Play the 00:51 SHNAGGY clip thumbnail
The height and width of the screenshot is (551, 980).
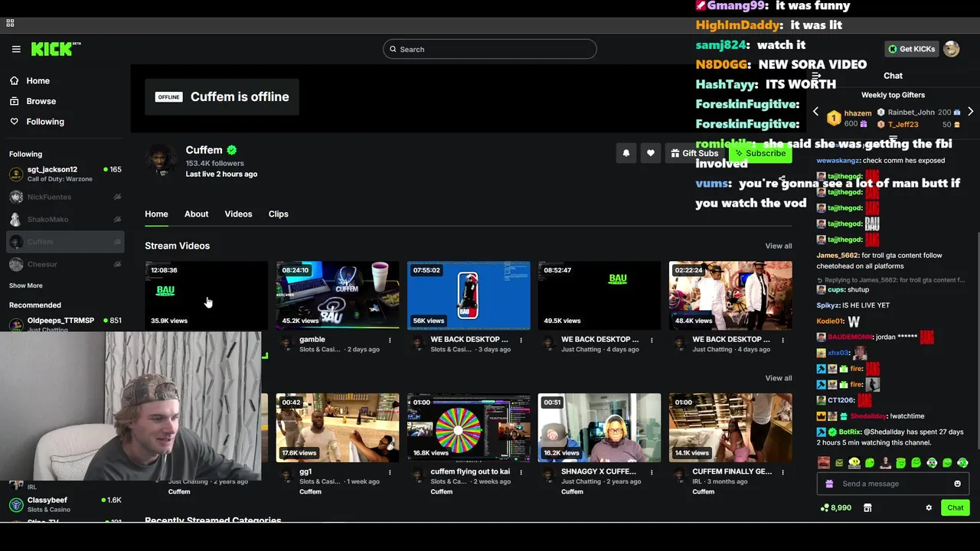point(599,428)
